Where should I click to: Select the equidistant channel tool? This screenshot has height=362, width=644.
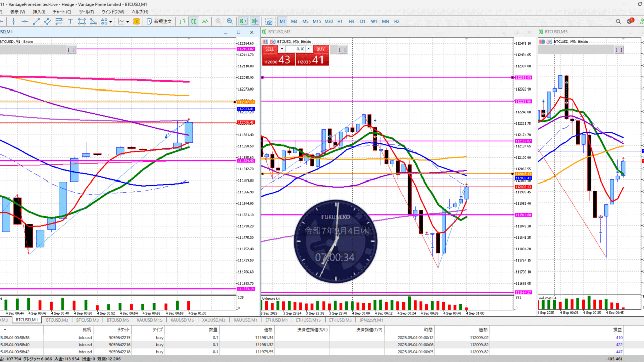click(x=48, y=21)
